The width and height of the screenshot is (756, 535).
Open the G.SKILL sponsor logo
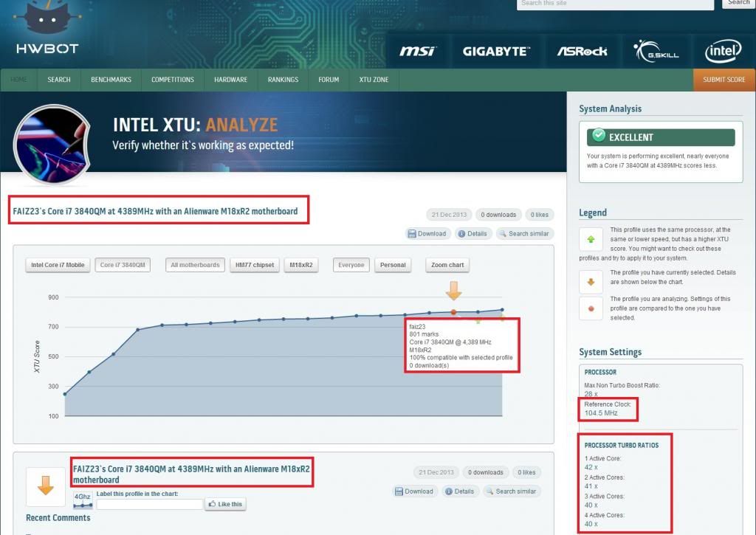656,51
